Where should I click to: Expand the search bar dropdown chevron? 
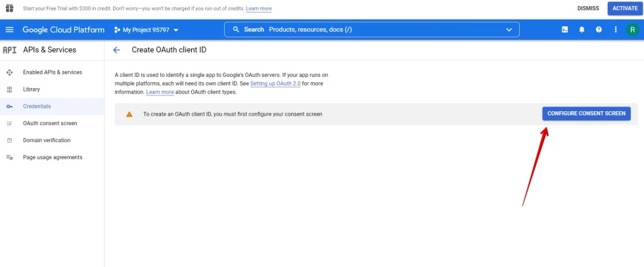[x=509, y=30]
